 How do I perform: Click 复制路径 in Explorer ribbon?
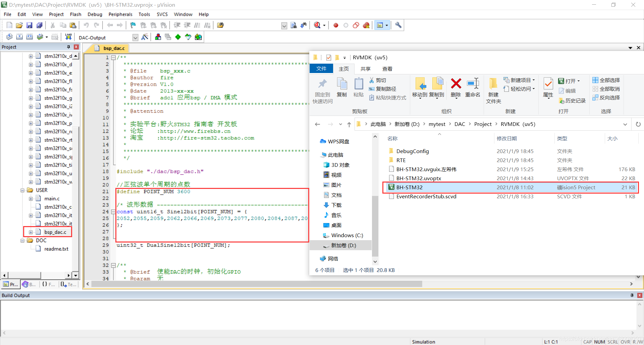383,89
